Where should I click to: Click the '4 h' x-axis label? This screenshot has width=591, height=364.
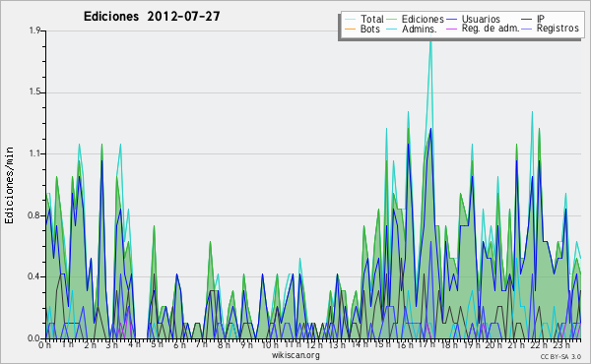[134, 344]
